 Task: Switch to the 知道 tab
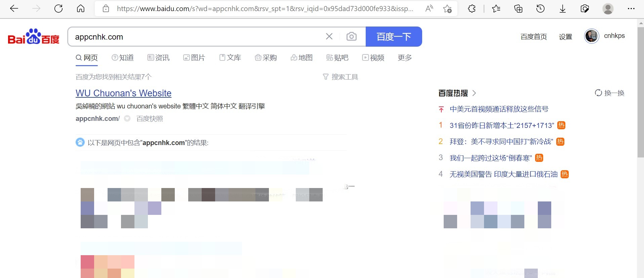pyautogui.click(x=123, y=58)
